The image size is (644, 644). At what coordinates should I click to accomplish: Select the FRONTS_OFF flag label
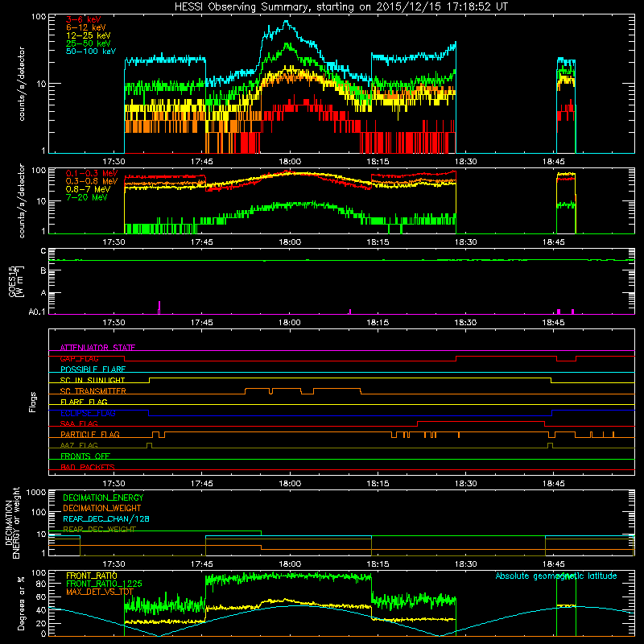coord(85,456)
